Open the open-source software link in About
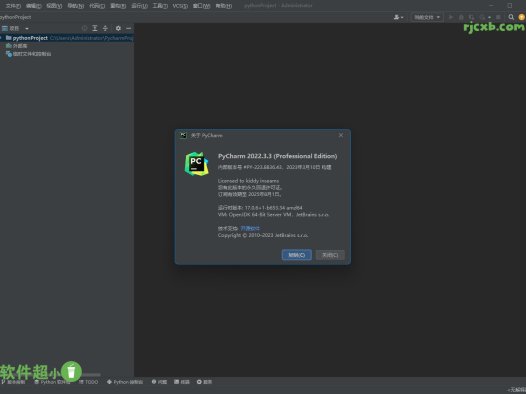The height and width of the screenshot is (394, 526). coord(250,228)
